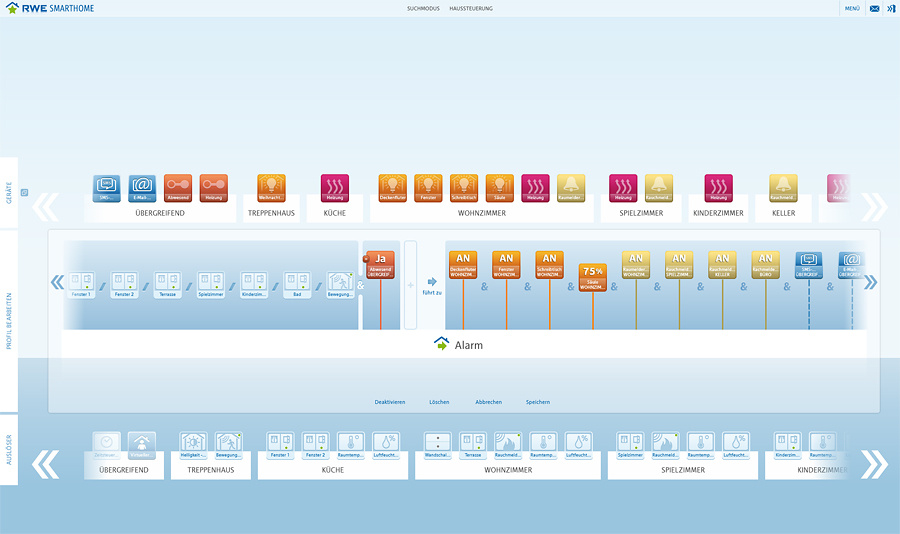900x534 pixels.
Task: Open the Haussteuerung menu item
Action: point(471,9)
